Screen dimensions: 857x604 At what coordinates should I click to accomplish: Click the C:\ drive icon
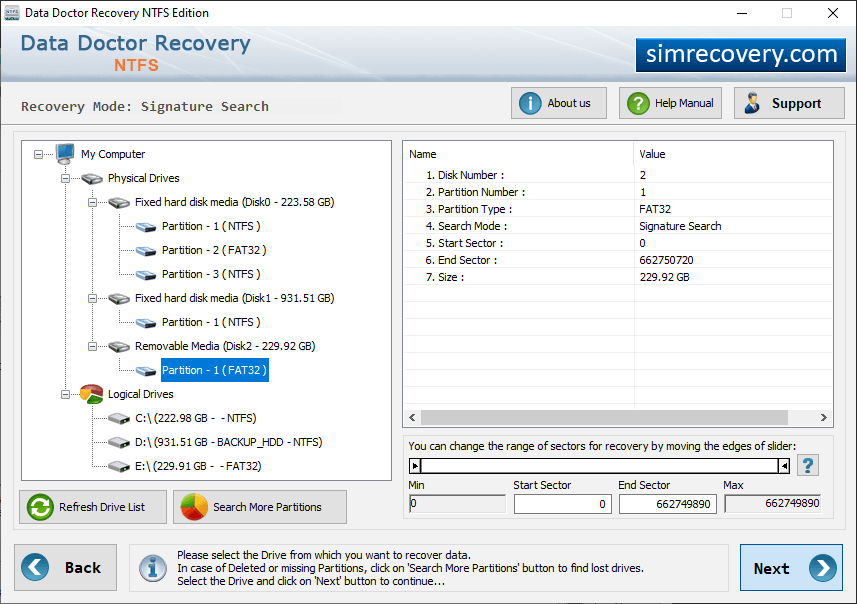[x=119, y=419]
